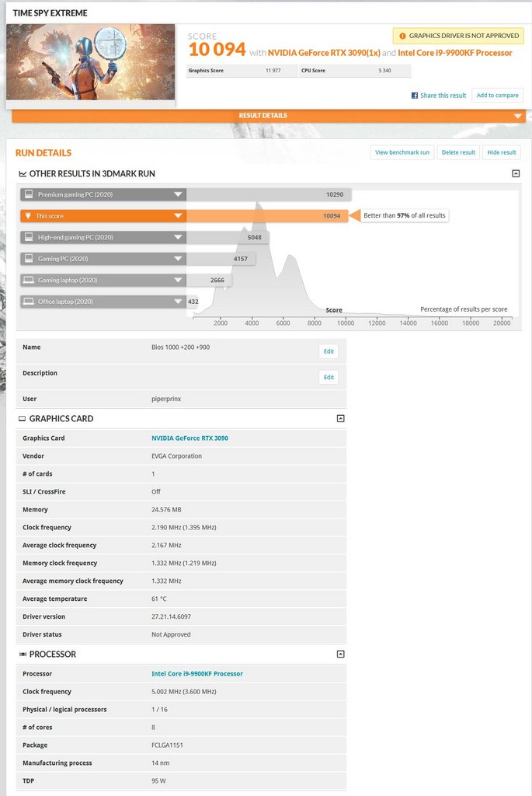Click the CPU clock value 5.002 MHz (3.600 MHz)
The width and height of the screenshot is (532, 796).
click(x=183, y=691)
